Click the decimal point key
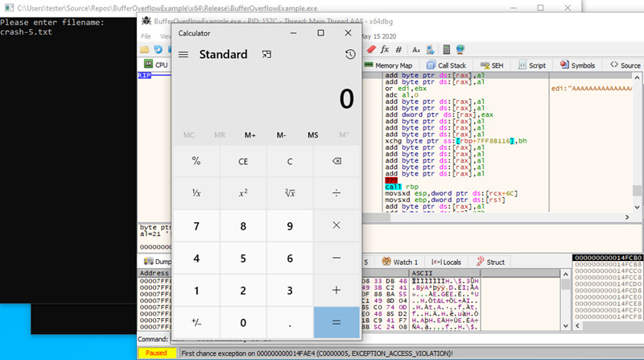Viewport: 644px width, 360px height. (x=290, y=322)
